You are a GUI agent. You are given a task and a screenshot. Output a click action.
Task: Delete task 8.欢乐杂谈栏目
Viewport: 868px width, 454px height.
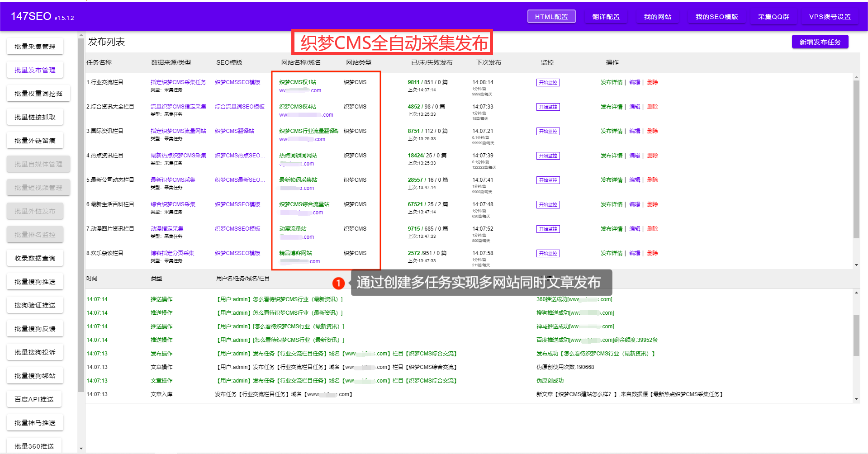652,253
